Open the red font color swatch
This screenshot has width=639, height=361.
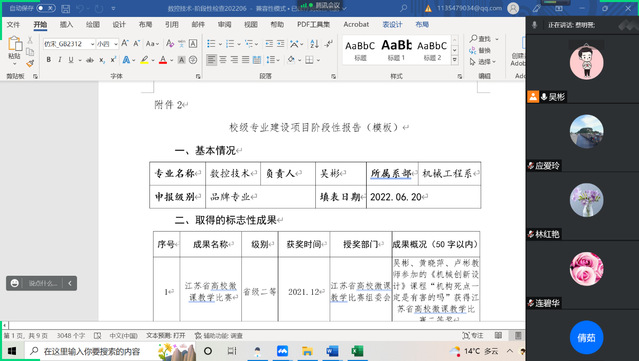(x=163, y=60)
